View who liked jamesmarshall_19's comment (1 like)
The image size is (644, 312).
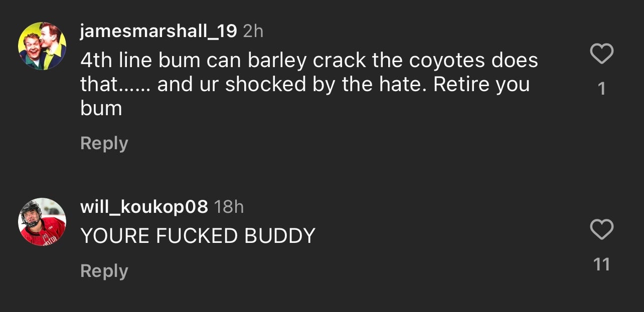click(602, 89)
